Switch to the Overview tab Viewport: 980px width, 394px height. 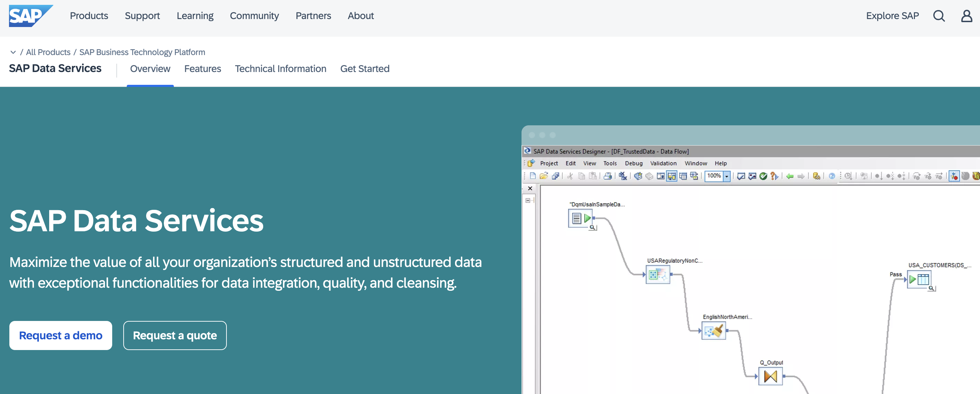[150, 69]
